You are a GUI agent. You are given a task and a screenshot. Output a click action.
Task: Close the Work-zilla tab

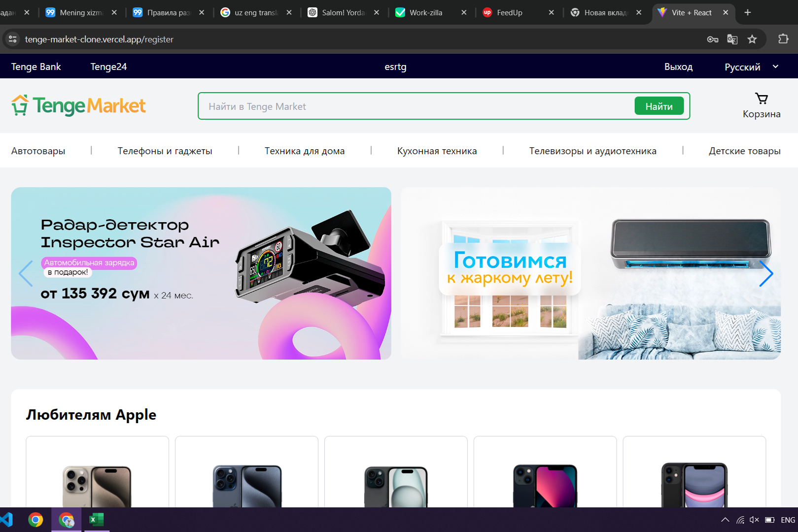click(x=464, y=13)
